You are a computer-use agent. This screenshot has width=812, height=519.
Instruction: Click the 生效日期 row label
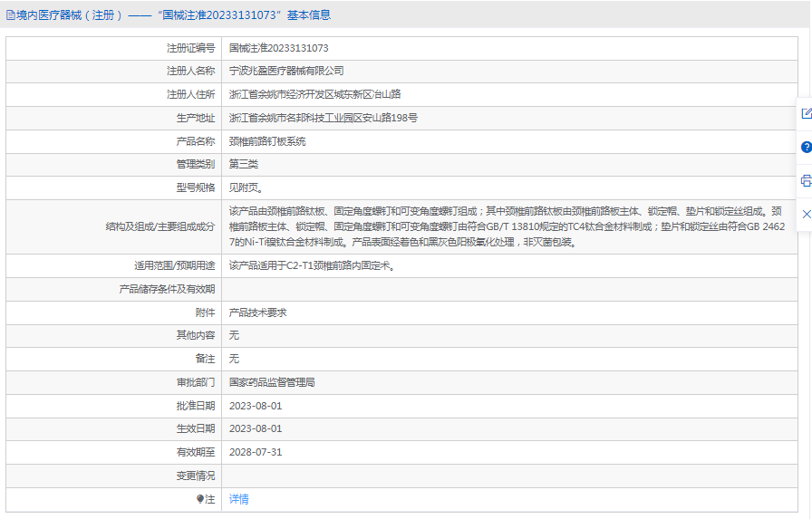195,429
